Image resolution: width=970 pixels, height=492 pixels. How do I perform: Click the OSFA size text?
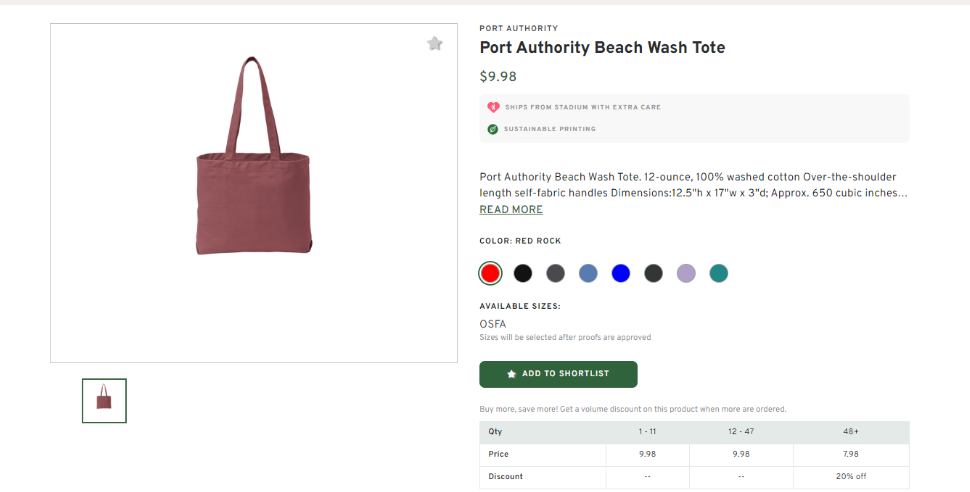pyautogui.click(x=493, y=324)
